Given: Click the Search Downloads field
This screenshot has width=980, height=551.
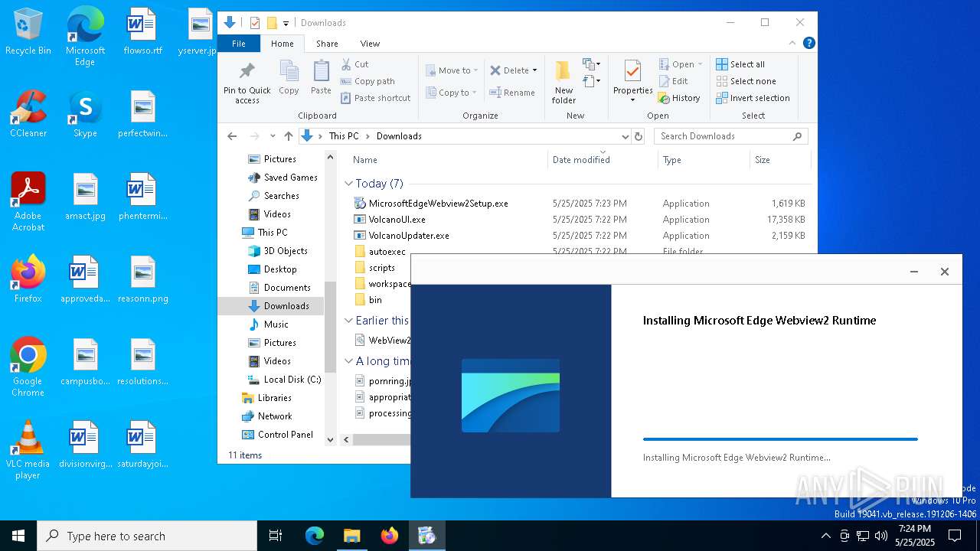Looking at the screenshot, I should tap(731, 136).
